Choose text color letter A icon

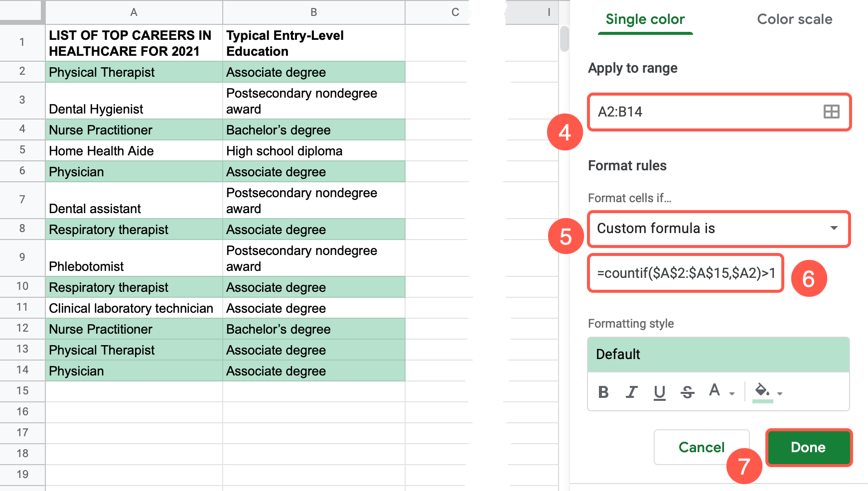click(x=715, y=390)
